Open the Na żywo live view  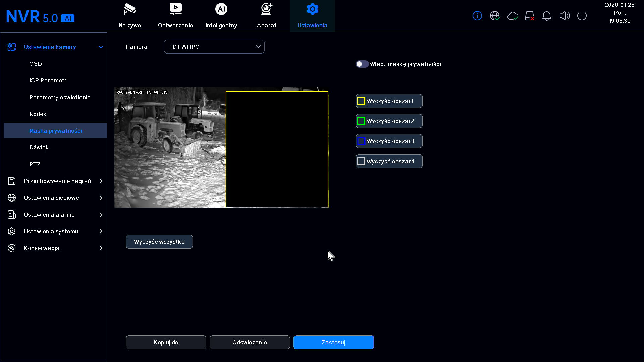[130, 16]
